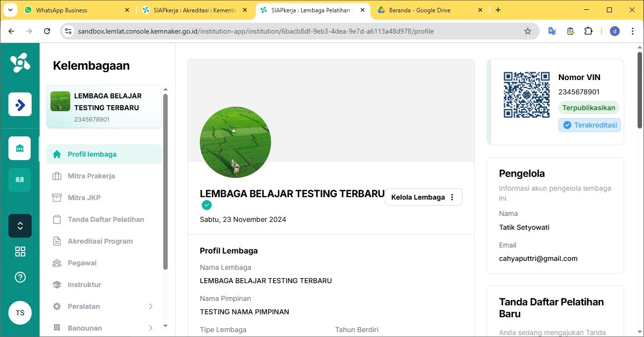Screen dimensions: 644x337
Task: Open the three-dot menu beside Kelola Lembaga
Action: 452,197
